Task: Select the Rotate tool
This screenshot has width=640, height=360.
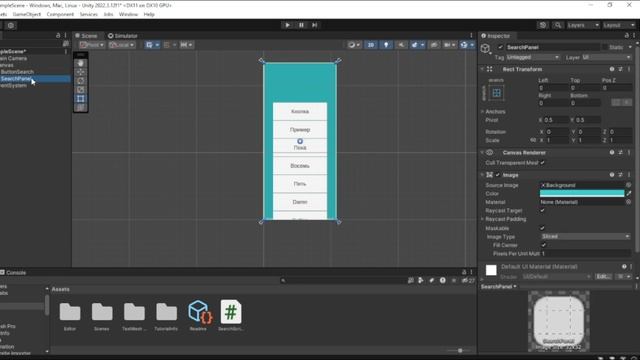Action: tap(80, 81)
